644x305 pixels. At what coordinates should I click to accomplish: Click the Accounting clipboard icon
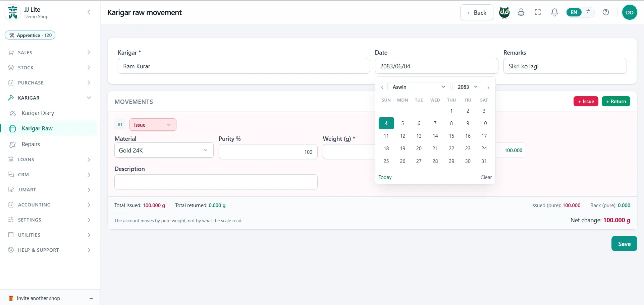(11, 205)
